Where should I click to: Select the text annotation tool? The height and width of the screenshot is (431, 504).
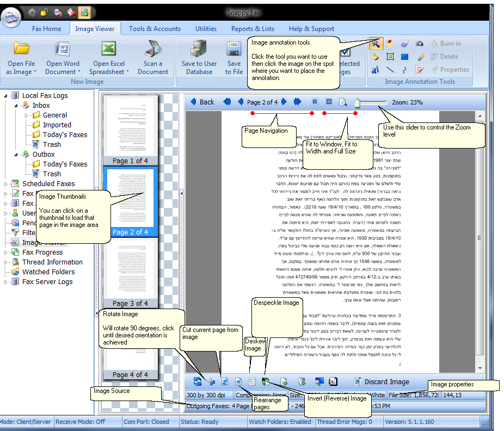coord(376,70)
